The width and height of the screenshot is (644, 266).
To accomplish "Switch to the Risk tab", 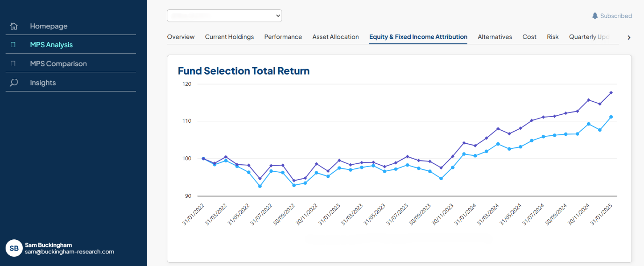I will coord(552,37).
